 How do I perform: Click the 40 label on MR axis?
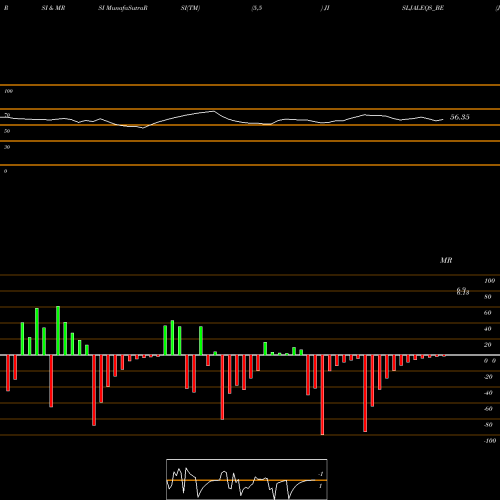(x=488, y=329)
